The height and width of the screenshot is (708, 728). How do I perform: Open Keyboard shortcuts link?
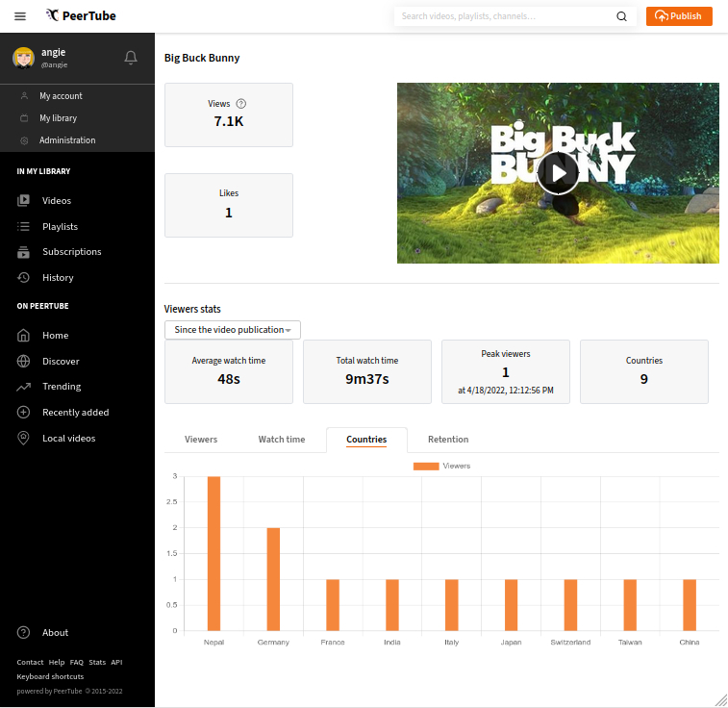point(50,676)
